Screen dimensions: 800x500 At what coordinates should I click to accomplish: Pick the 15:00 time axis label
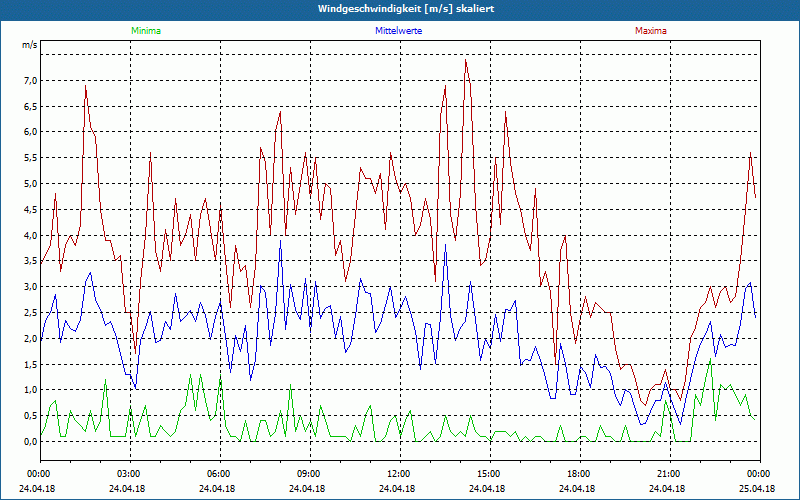click(x=489, y=473)
